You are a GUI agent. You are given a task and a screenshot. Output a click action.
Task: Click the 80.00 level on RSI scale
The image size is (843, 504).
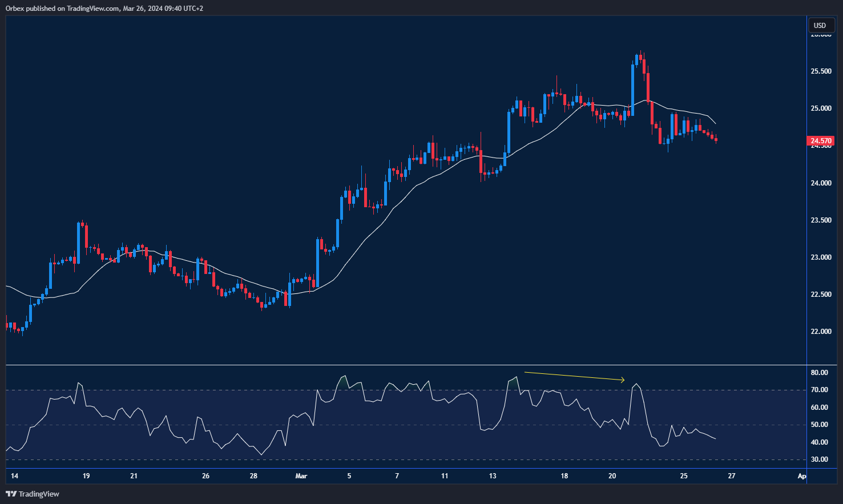[x=819, y=373]
